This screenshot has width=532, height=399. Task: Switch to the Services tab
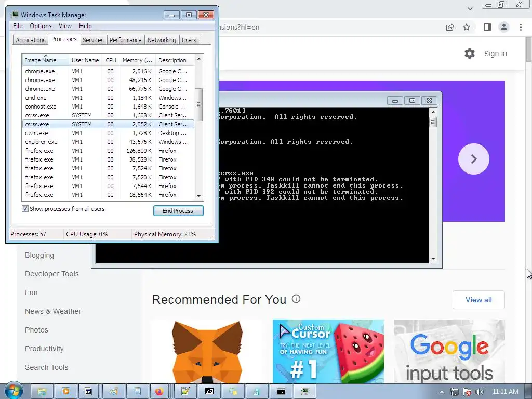point(93,40)
